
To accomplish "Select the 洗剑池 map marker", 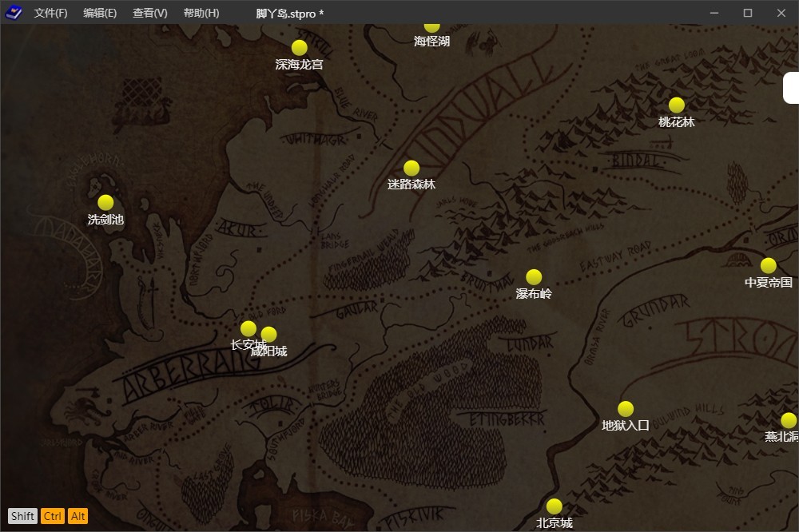I will point(105,203).
